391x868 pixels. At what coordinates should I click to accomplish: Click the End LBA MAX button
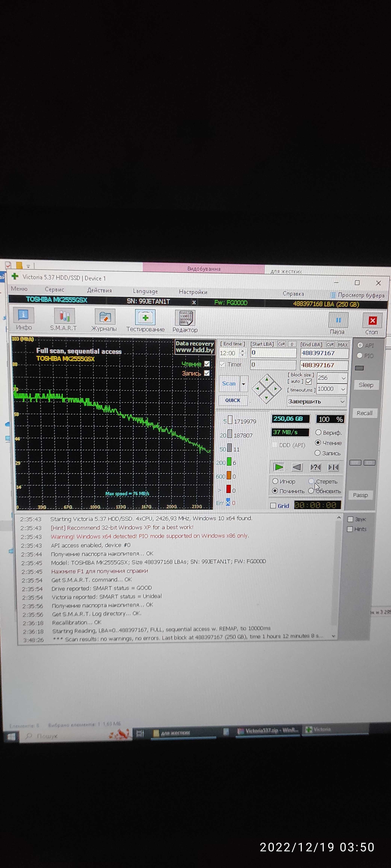tap(343, 345)
